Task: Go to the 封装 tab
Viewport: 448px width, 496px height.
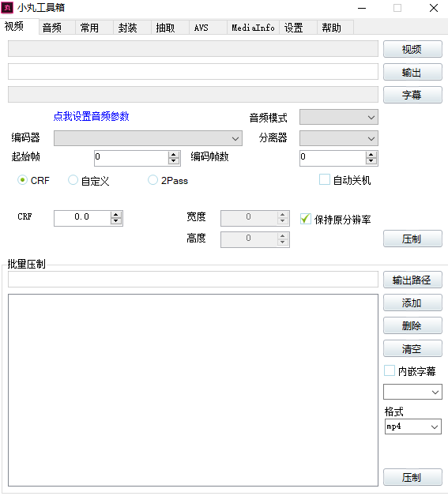Action: coord(132,28)
